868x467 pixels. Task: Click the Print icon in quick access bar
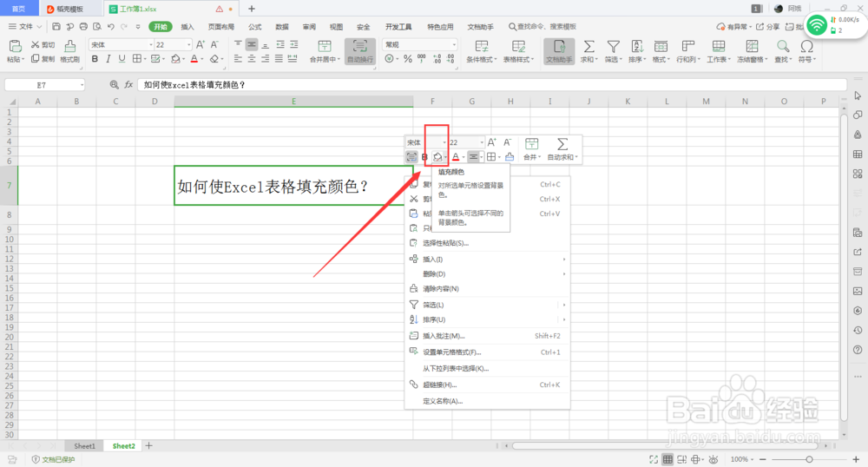pos(83,27)
